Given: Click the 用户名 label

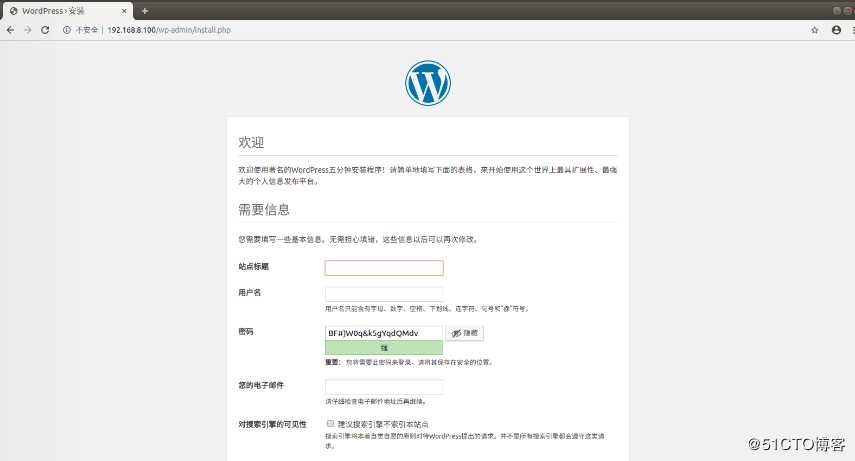Looking at the screenshot, I should coord(250,292).
